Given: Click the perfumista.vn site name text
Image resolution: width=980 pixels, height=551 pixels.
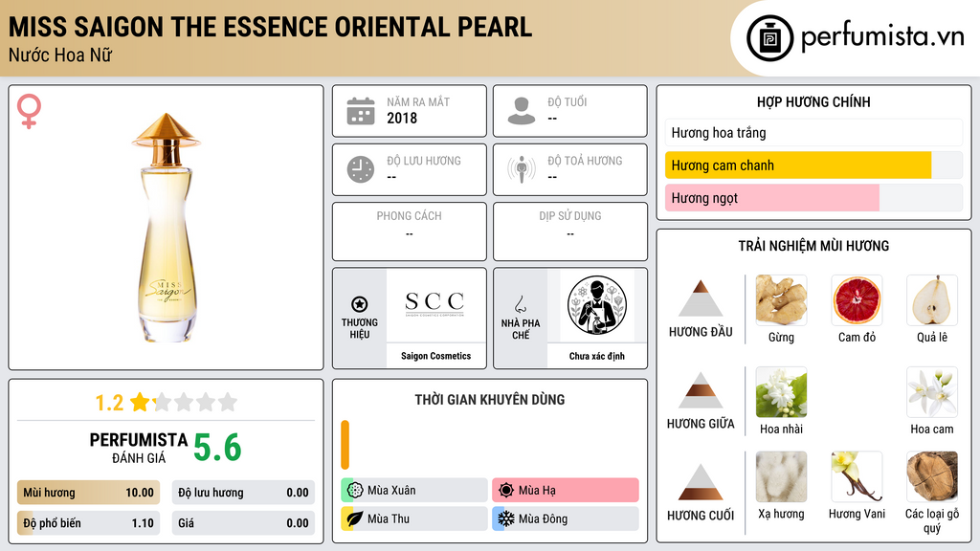Looking at the screenshot, I should [x=882, y=37].
